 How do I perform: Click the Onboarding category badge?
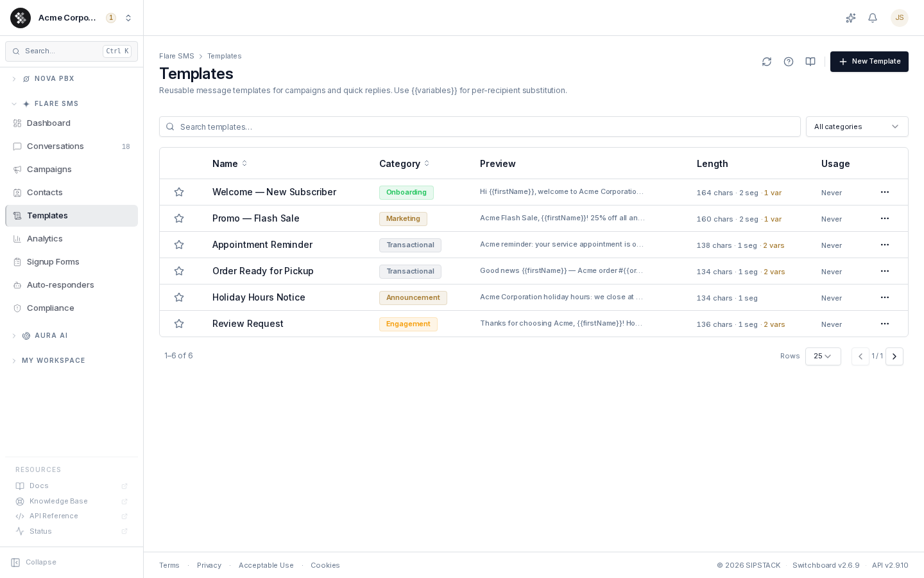[x=406, y=192]
